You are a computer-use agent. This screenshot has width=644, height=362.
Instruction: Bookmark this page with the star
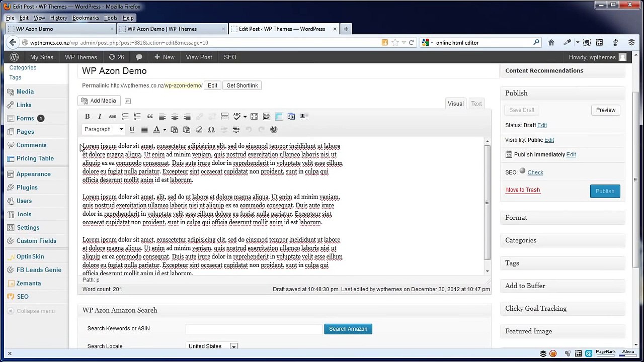pyautogui.click(x=395, y=43)
